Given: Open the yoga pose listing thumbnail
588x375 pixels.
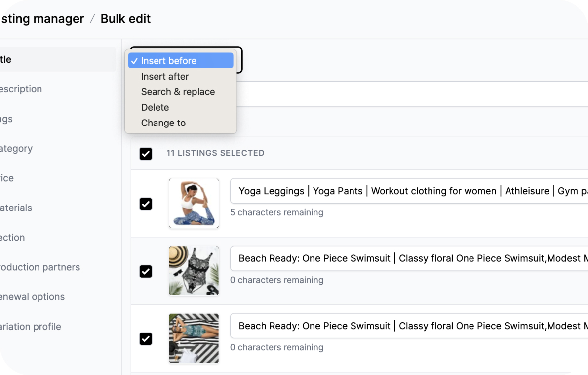Looking at the screenshot, I should tap(194, 203).
